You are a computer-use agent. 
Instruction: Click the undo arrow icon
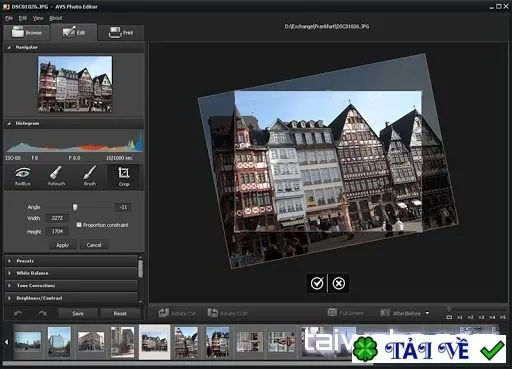pyautogui.click(x=18, y=313)
